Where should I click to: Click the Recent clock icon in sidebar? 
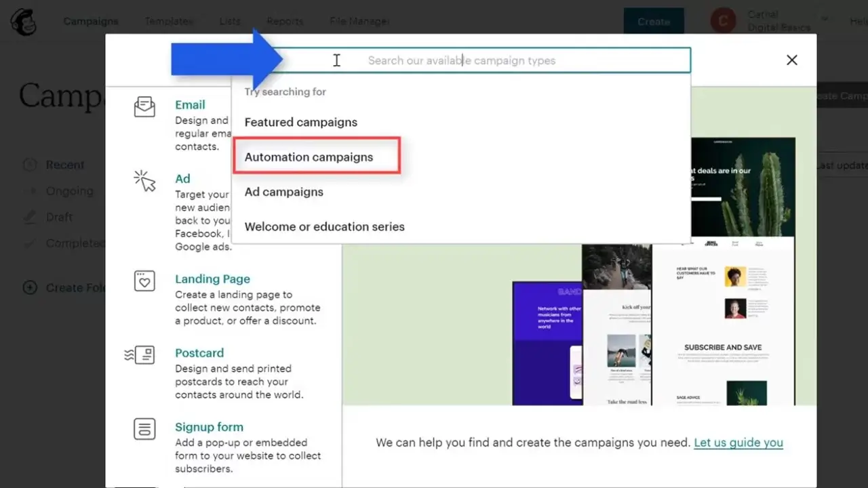point(30,165)
